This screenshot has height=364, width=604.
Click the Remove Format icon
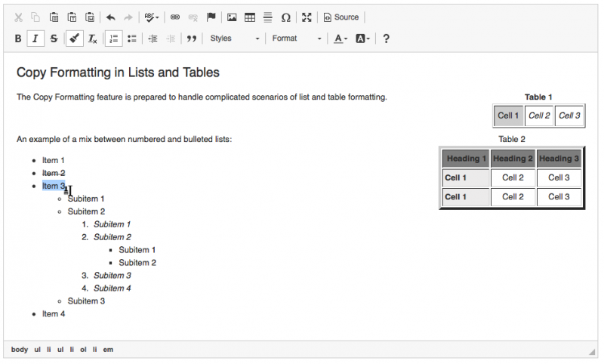click(92, 39)
